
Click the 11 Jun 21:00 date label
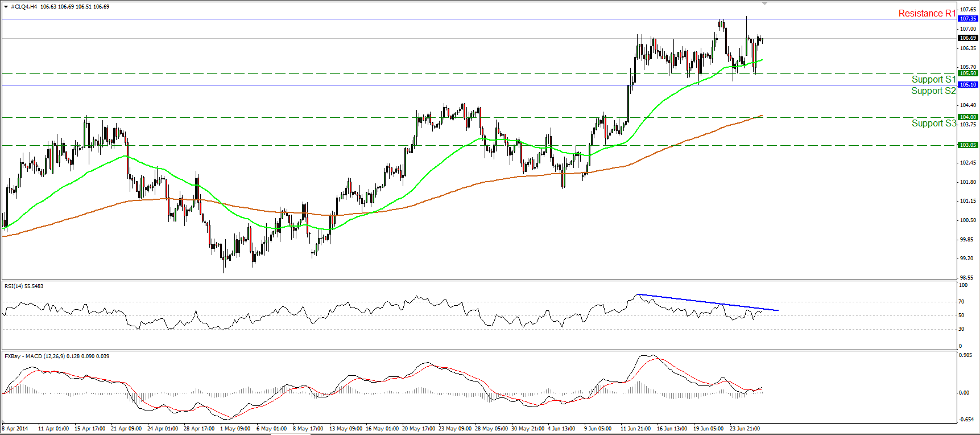click(x=636, y=429)
